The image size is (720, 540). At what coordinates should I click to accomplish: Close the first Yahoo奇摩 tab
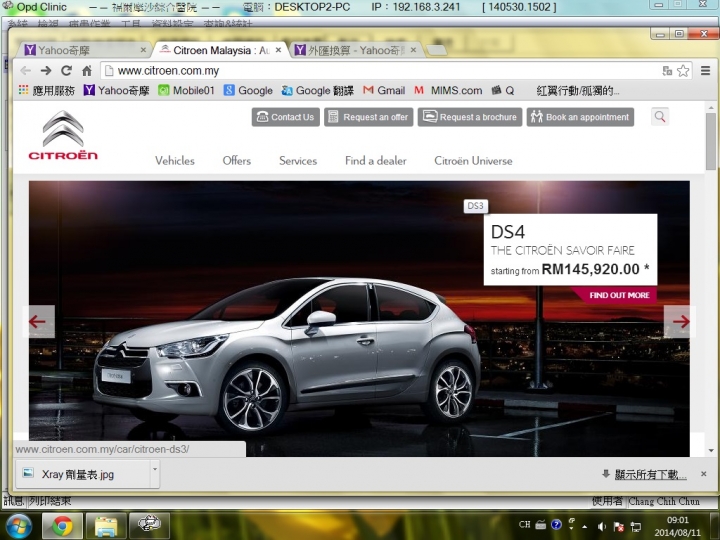pyautogui.click(x=143, y=50)
